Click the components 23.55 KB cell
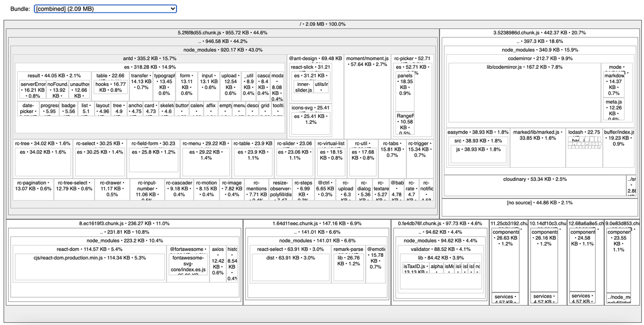 point(619,260)
